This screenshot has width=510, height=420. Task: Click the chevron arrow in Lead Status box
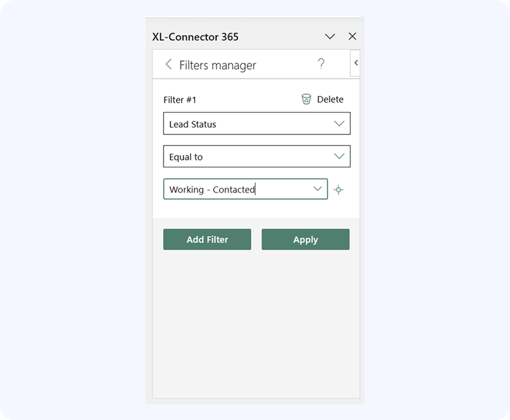[x=339, y=124]
